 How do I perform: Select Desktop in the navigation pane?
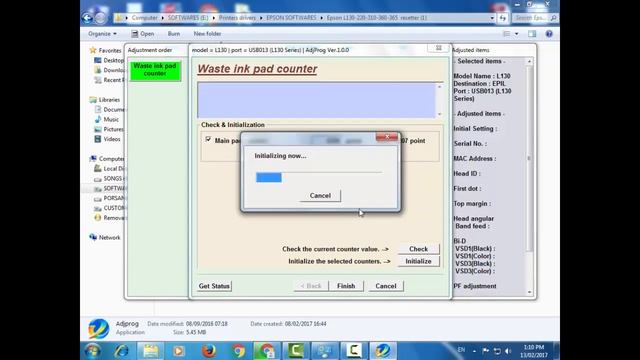(x=113, y=60)
